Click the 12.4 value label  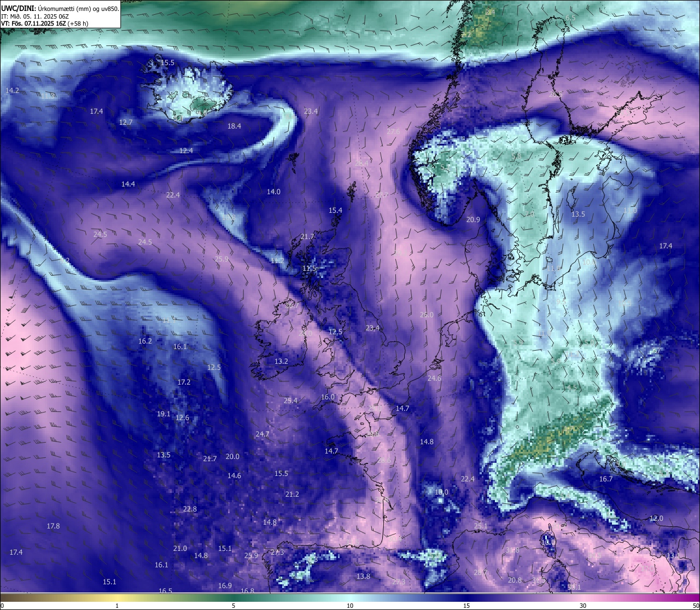point(186,150)
